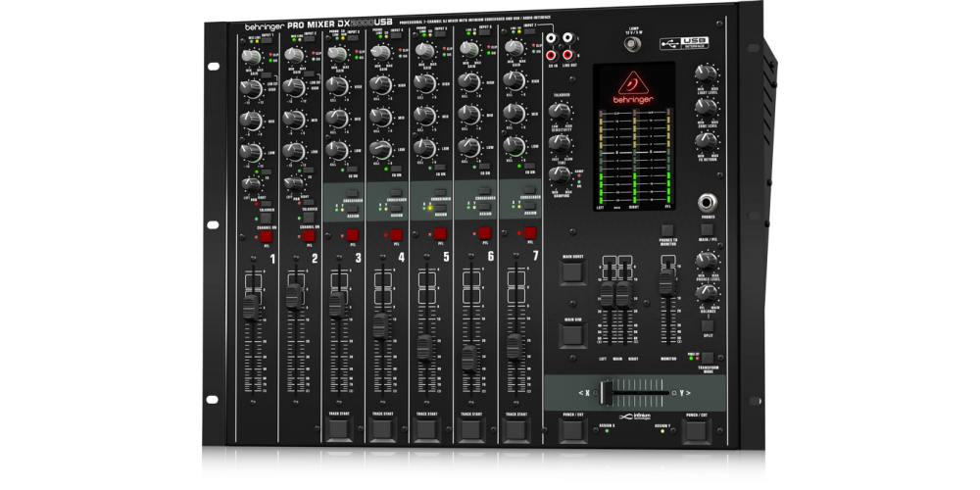Toggle channel 2 red PFL button
The height and width of the screenshot is (490, 980).
309,235
